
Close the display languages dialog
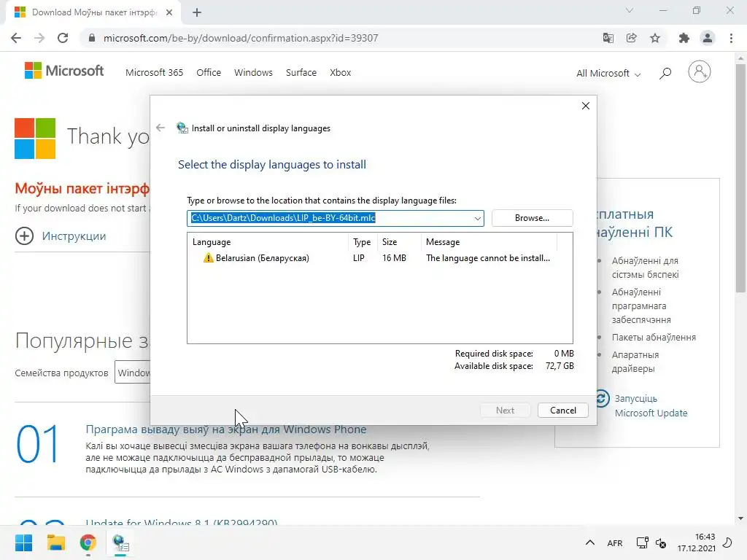coord(586,106)
